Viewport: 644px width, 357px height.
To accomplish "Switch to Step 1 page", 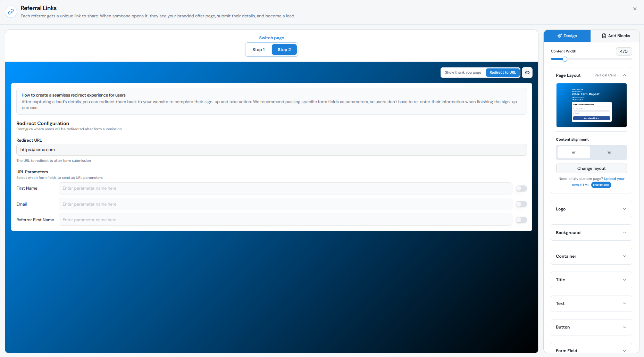I will 259,50.
